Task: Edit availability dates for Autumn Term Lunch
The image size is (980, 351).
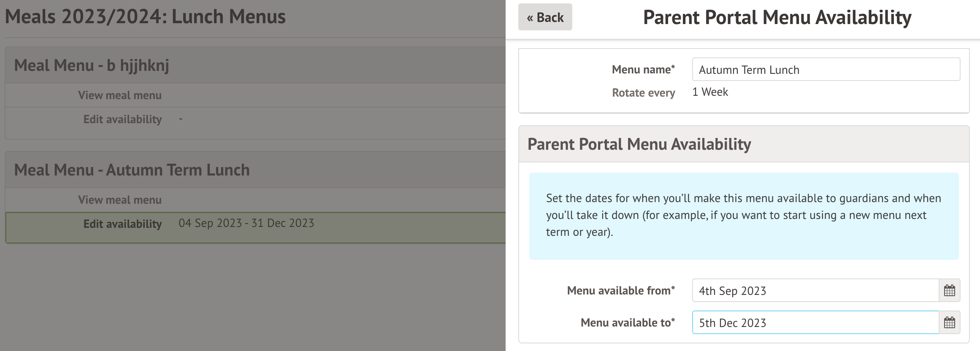Action: coord(122,223)
